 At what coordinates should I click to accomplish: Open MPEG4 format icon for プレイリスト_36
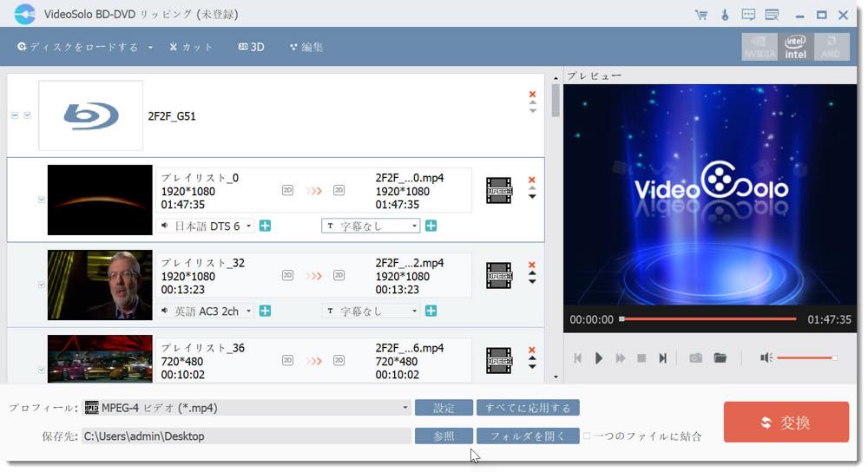(499, 361)
